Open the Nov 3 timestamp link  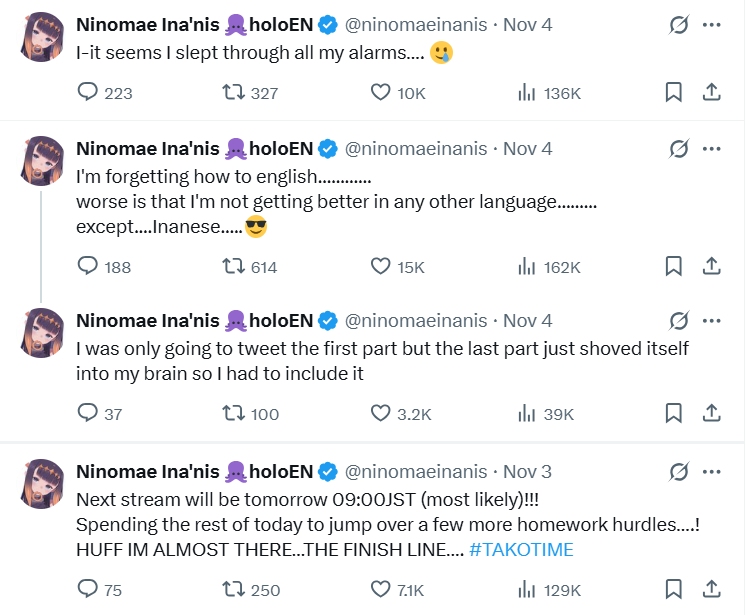pyautogui.click(x=527, y=471)
